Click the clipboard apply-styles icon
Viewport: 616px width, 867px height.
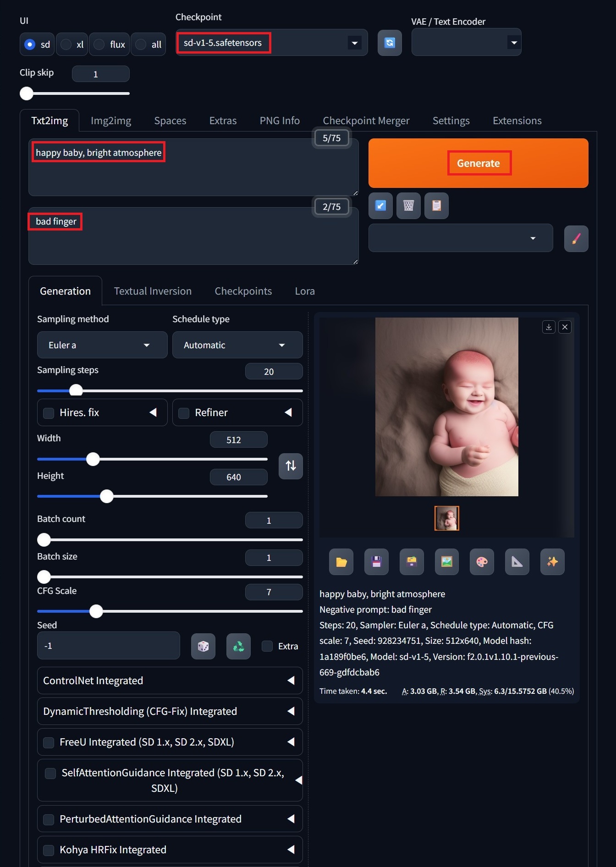click(x=436, y=205)
